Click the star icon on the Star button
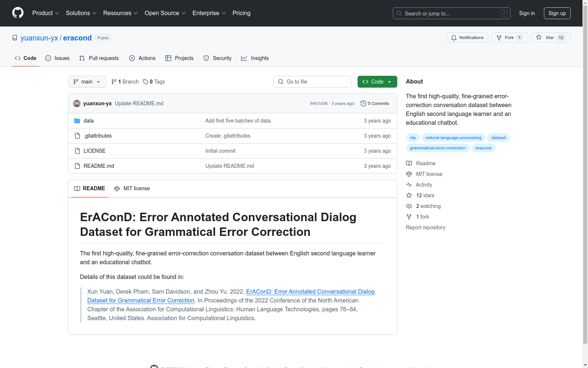 [539, 37]
